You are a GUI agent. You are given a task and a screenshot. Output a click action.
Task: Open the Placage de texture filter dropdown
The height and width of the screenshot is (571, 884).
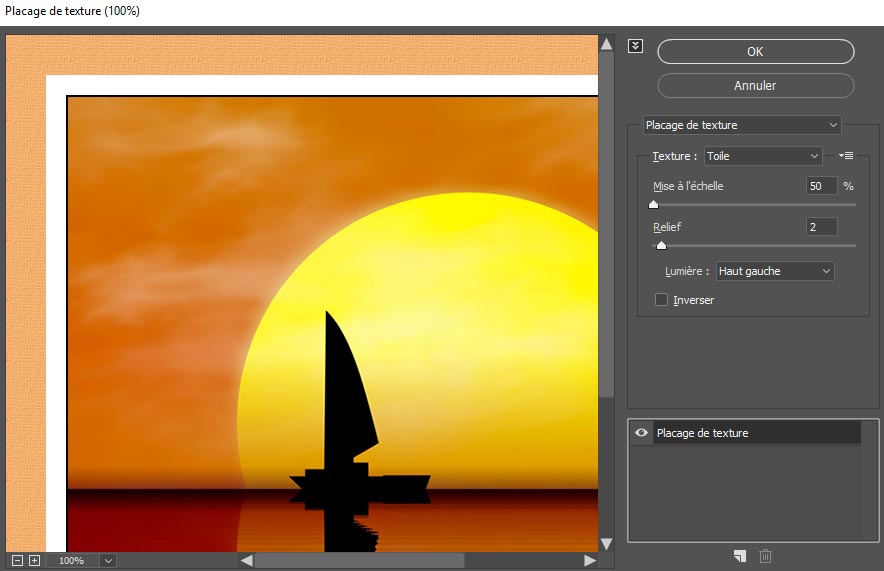tap(741, 125)
